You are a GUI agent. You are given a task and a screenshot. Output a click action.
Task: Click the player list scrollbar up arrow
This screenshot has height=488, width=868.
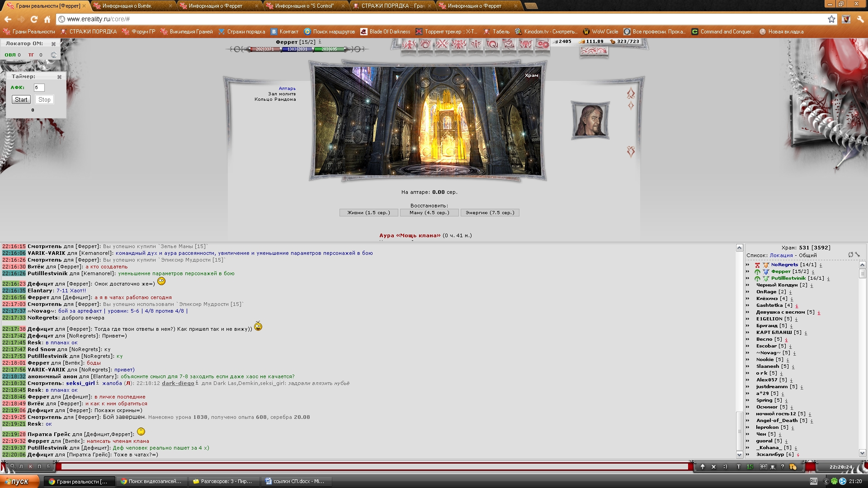coord(862,265)
